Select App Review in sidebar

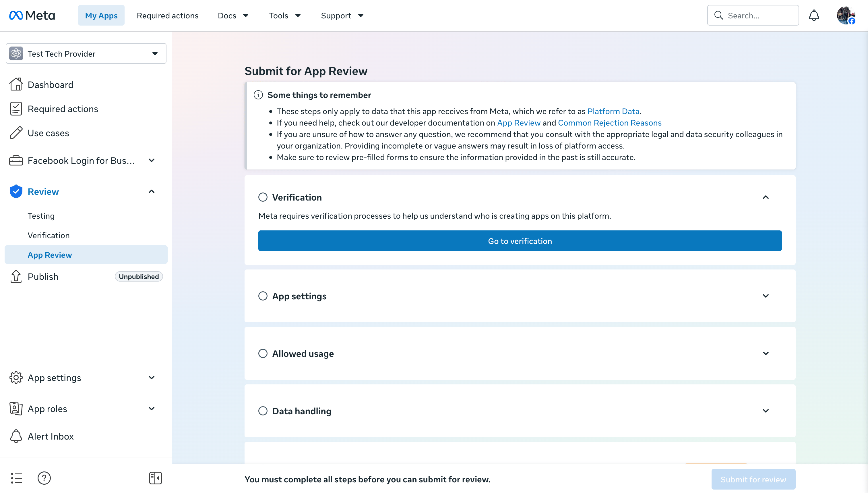(x=86, y=255)
